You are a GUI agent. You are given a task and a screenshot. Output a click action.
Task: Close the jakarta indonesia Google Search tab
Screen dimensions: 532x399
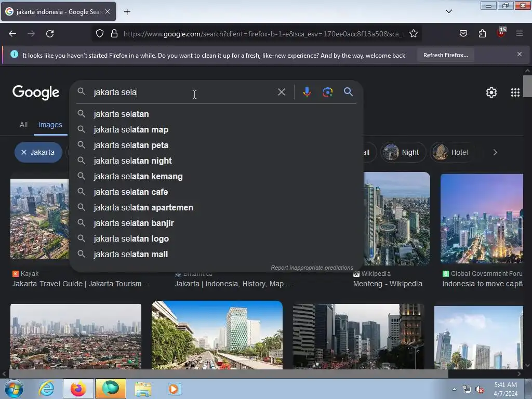point(108,11)
